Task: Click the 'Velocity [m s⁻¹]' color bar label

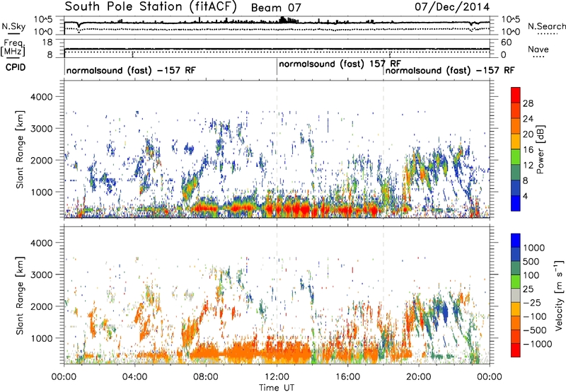Action: (x=559, y=295)
